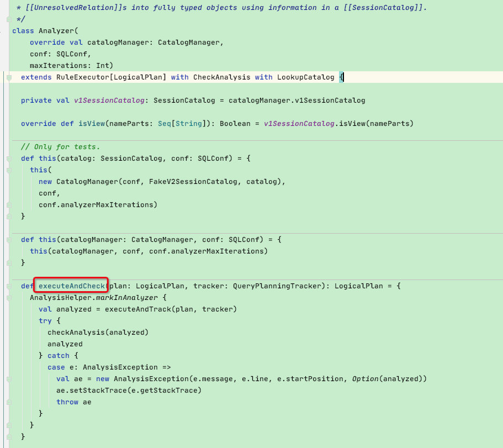Screen dimensions: 503x448
Task: Click 'try' keyword
Action: (45, 320)
